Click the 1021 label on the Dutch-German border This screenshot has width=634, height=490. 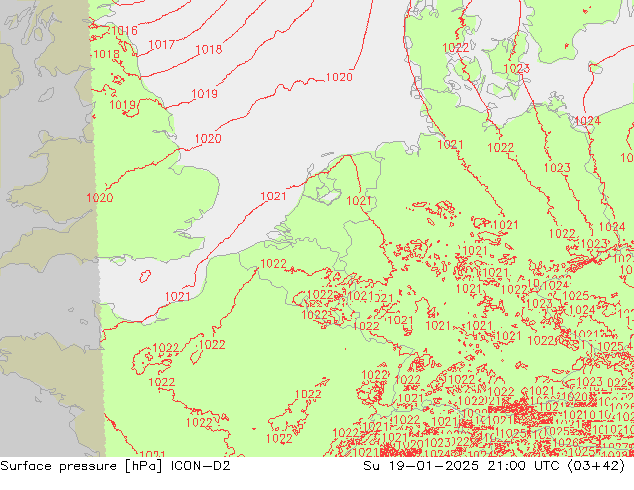[x=359, y=201]
